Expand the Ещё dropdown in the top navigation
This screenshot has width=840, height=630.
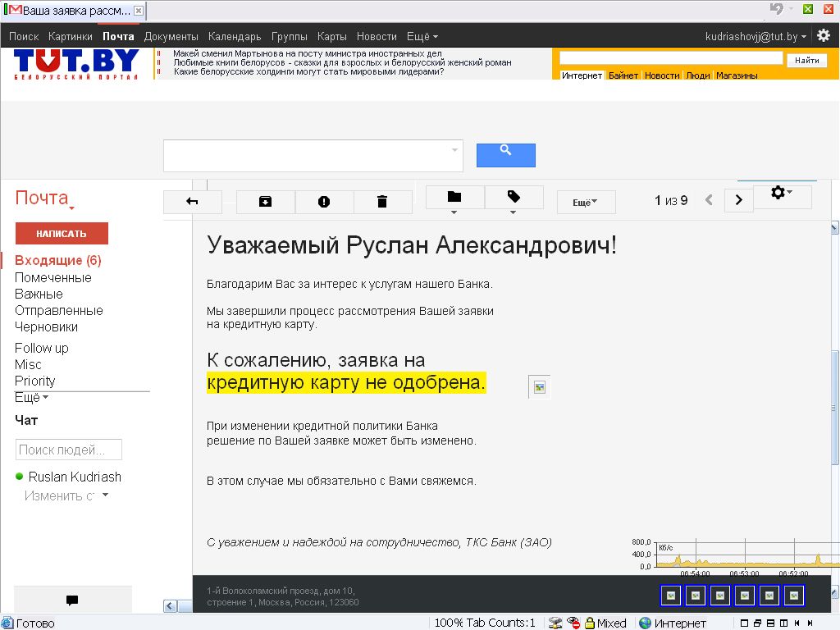422,36
